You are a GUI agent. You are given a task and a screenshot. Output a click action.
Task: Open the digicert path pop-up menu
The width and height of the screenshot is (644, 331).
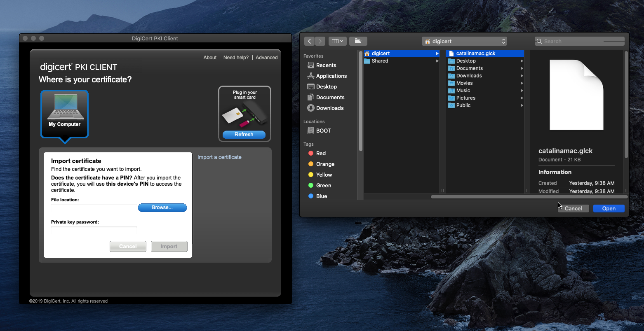(x=464, y=41)
